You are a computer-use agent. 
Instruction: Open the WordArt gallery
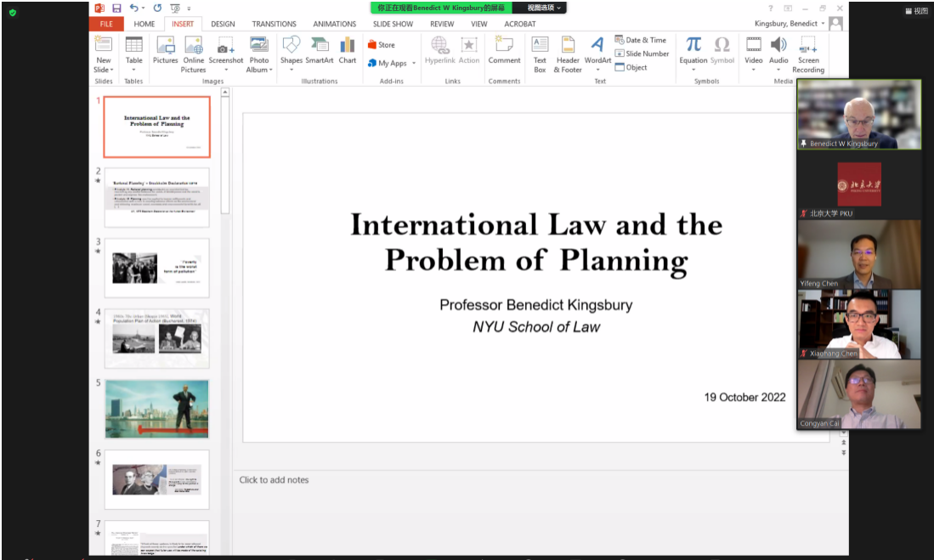pyautogui.click(x=597, y=54)
